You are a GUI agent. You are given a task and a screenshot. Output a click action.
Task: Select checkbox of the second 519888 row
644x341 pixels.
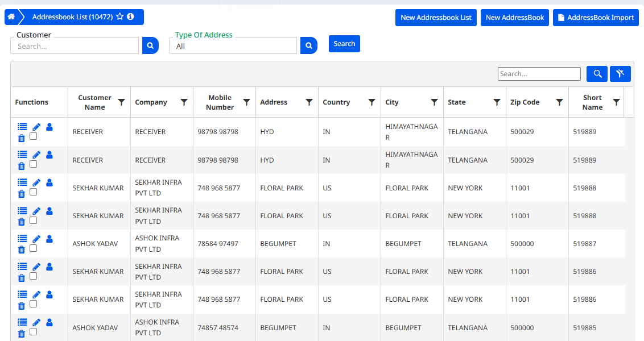[34, 221]
